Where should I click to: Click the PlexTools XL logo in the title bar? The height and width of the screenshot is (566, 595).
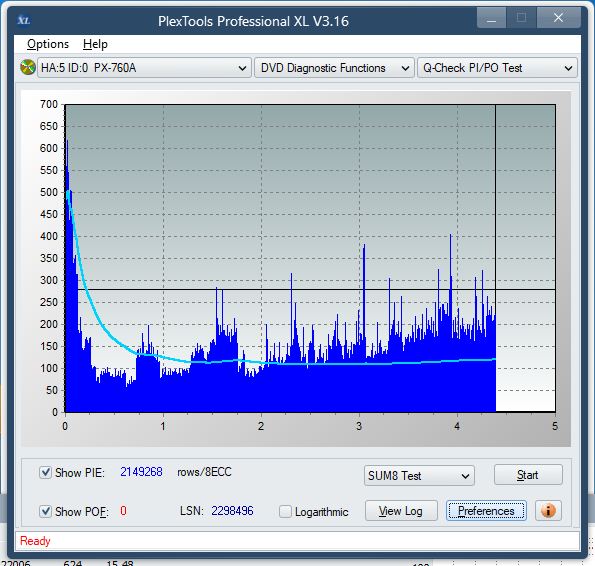click(x=24, y=20)
